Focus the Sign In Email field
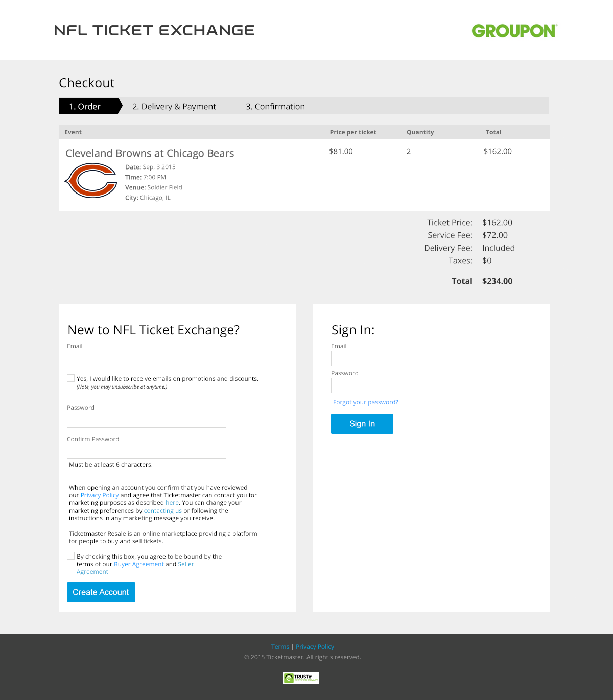The height and width of the screenshot is (700, 613). [x=411, y=358]
